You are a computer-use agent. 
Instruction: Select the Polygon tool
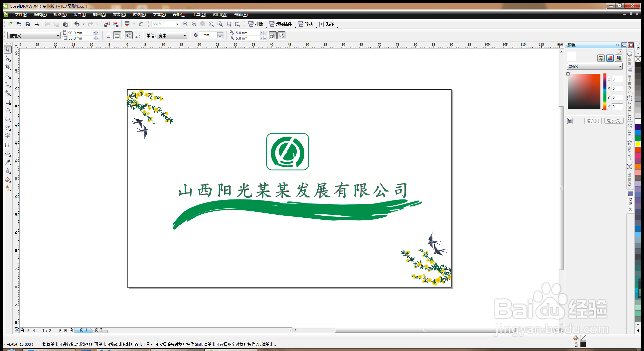8,119
